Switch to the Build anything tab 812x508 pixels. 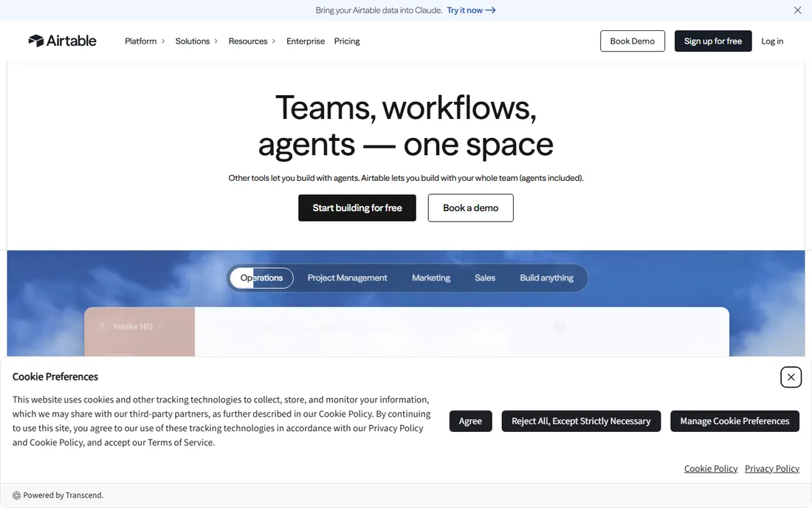546,278
